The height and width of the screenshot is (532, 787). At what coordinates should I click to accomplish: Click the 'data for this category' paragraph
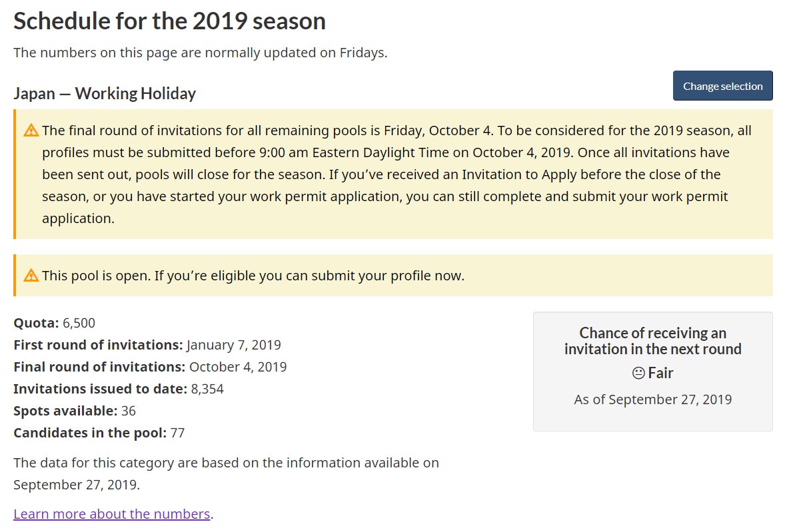click(x=226, y=474)
